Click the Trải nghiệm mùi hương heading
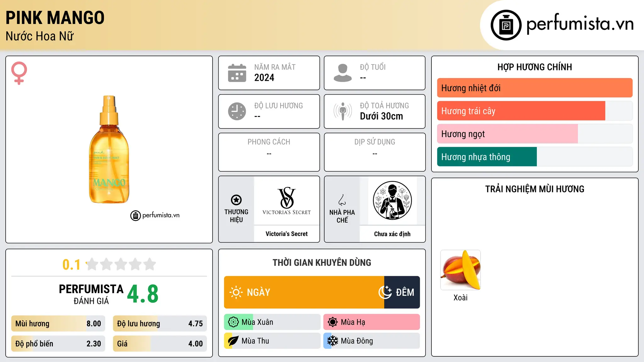Screen dimensions: 644x362 pyautogui.click(x=535, y=189)
